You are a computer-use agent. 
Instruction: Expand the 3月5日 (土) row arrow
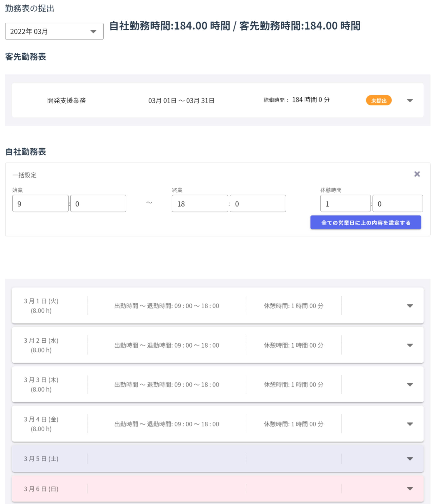410,459
